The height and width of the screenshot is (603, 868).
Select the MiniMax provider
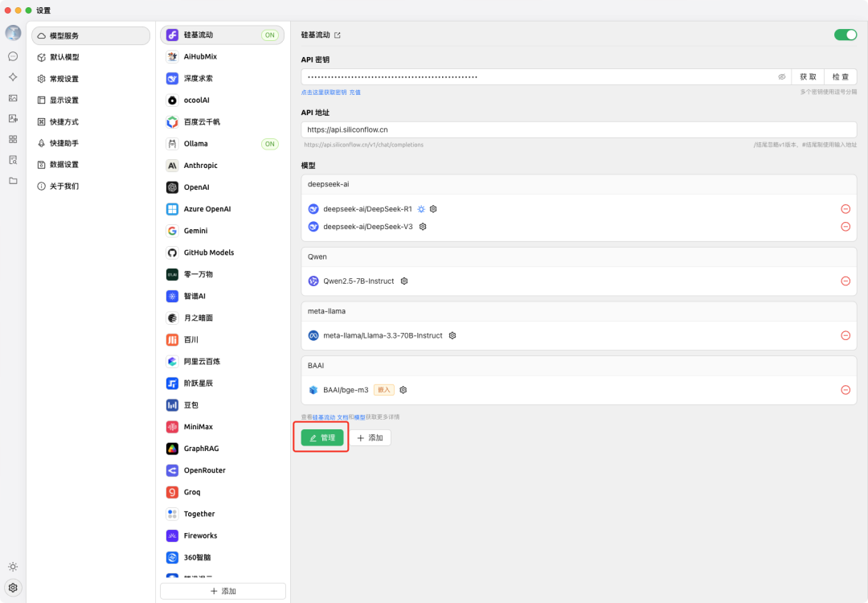[x=223, y=426]
